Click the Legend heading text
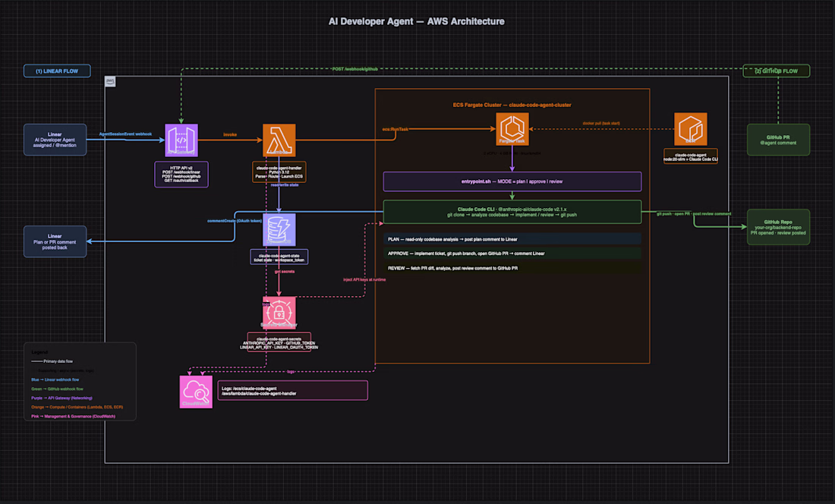Screen dimensions: 835x504 [39, 351]
